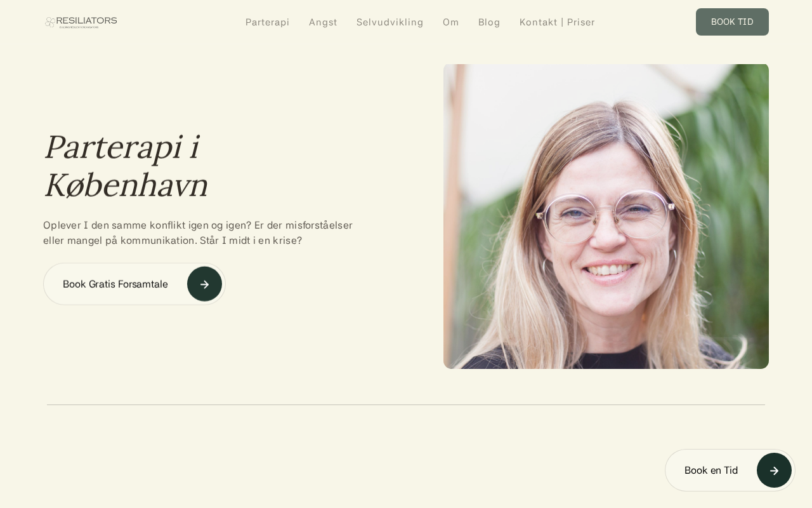The height and width of the screenshot is (508, 812).
Task: Click the RESILIATORS wordmark text
Action: pos(87,20)
